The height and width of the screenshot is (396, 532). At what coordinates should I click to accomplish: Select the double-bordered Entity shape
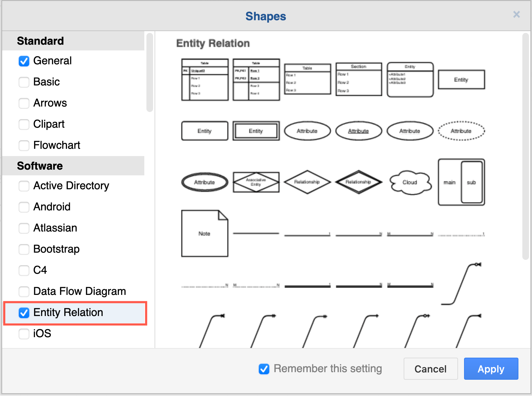click(256, 131)
